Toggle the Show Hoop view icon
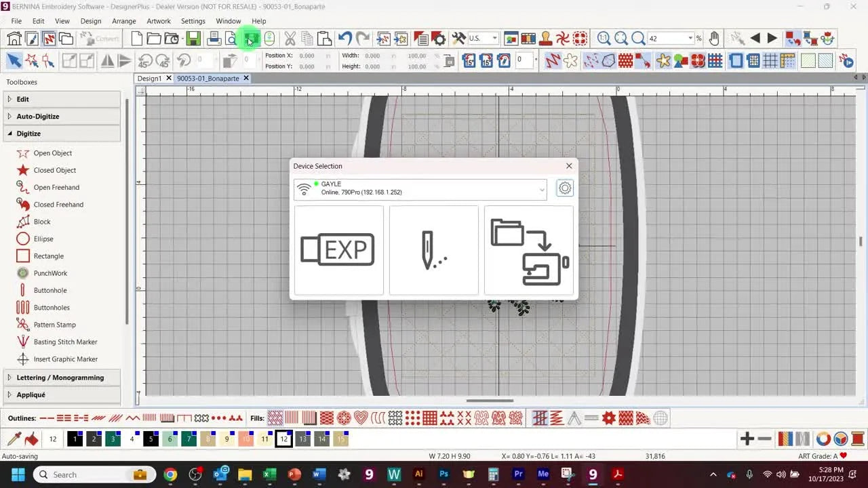 pyautogui.click(x=736, y=62)
